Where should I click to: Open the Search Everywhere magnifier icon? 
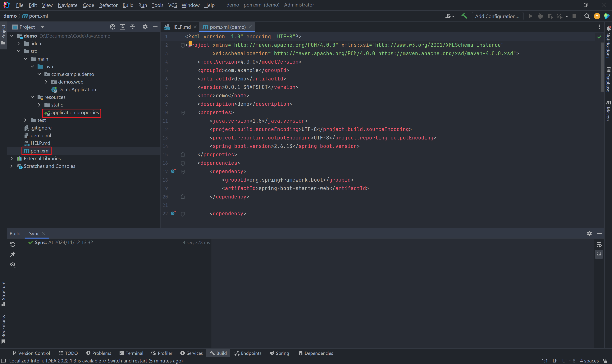pos(587,16)
